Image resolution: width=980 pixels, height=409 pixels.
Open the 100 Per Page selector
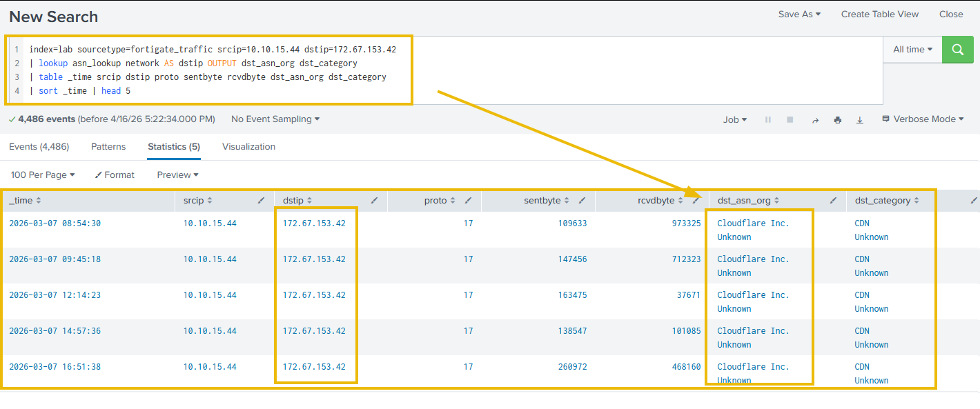[x=43, y=175]
